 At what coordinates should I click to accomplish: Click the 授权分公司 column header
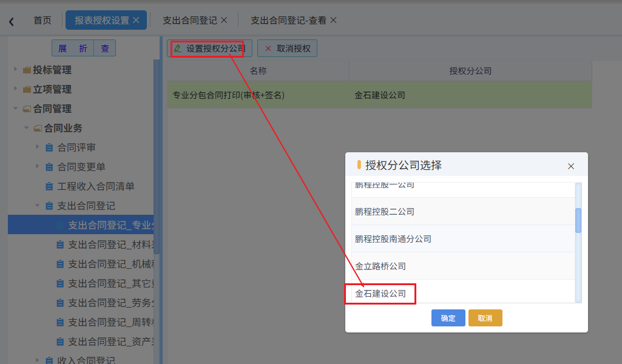pos(470,71)
